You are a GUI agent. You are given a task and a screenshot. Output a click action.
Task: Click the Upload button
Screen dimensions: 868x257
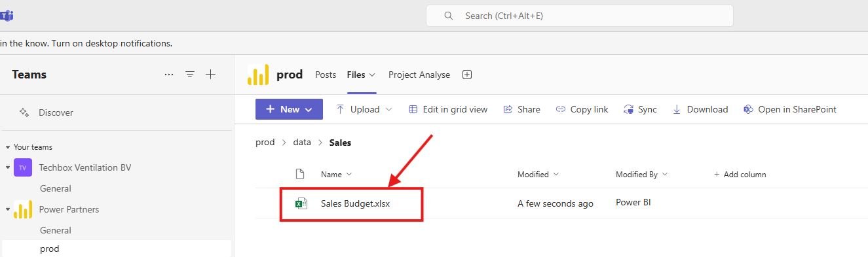(x=358, y=109)
